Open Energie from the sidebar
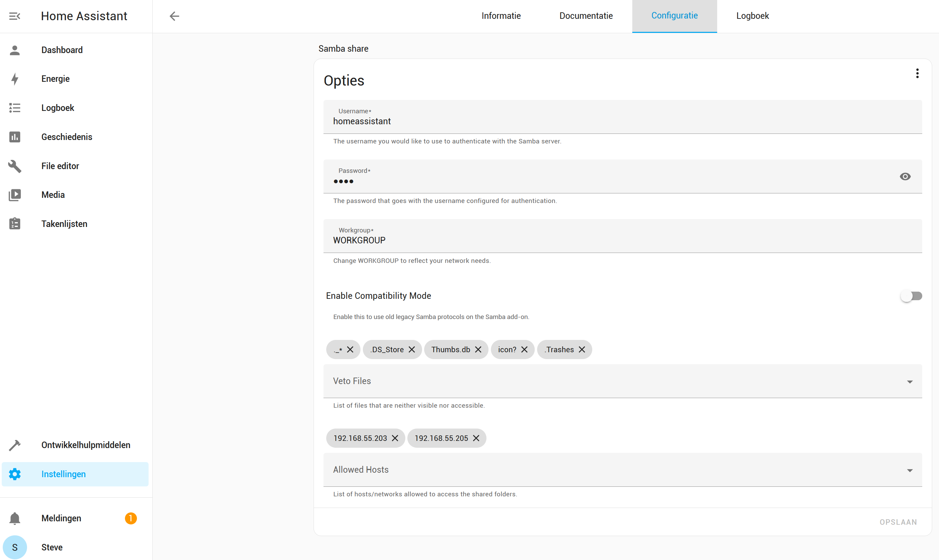939x560 pixels. pyautogui.click(x=75, y=79)
